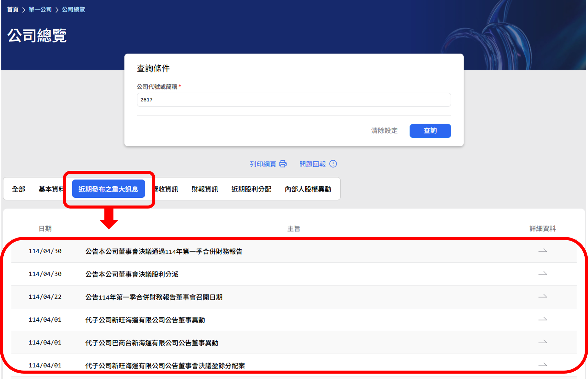Viewport: 588px width, 379px height.
Task: Open the 財報資訊 tab
Action: (x=205, y=189)
